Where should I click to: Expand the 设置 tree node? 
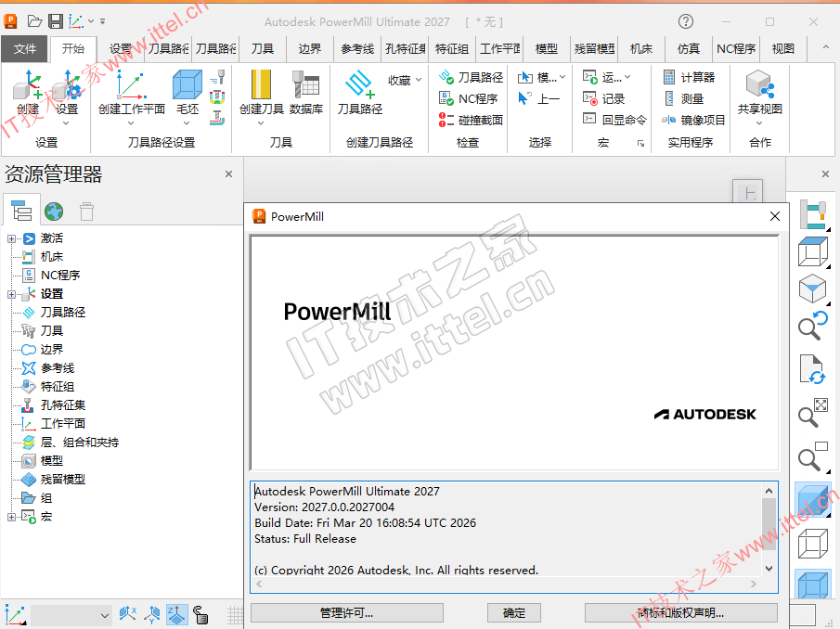[11, 294]
